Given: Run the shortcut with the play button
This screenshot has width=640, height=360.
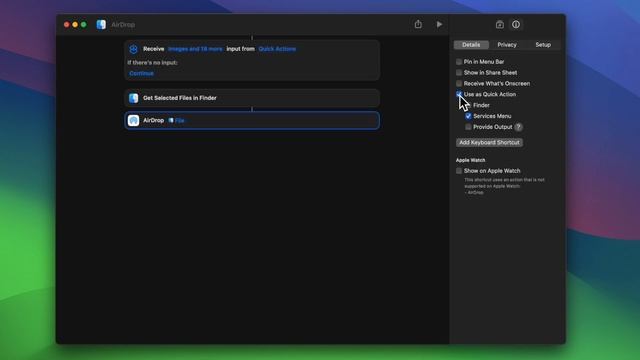Looking at the screenshot, I should 439,24.
